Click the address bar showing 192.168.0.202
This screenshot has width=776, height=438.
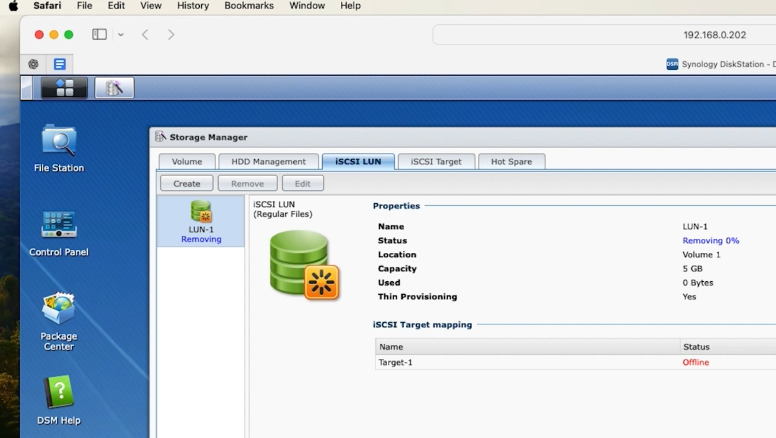pyautogui.click(x=604, y=35)
